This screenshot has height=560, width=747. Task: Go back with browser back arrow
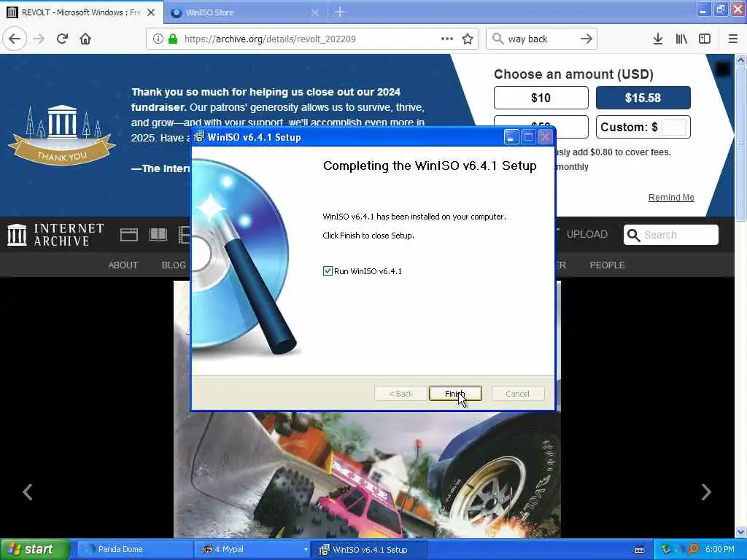[x=15, y=39]
